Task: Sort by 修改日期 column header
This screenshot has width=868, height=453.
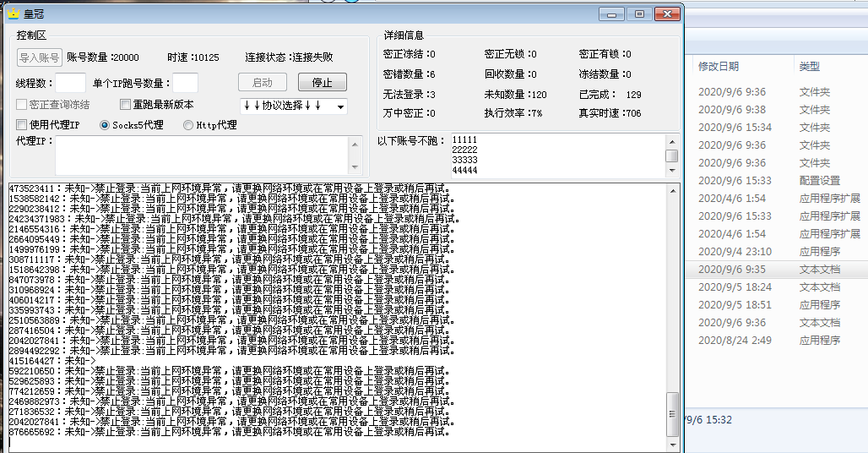Action: (719, 66)
